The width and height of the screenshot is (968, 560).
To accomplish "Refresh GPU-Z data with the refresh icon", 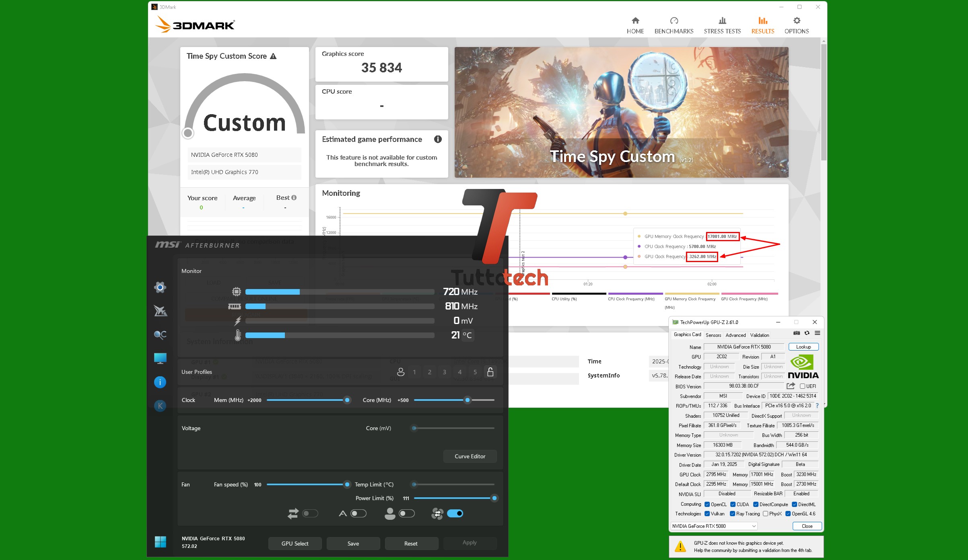I will 807,333.
